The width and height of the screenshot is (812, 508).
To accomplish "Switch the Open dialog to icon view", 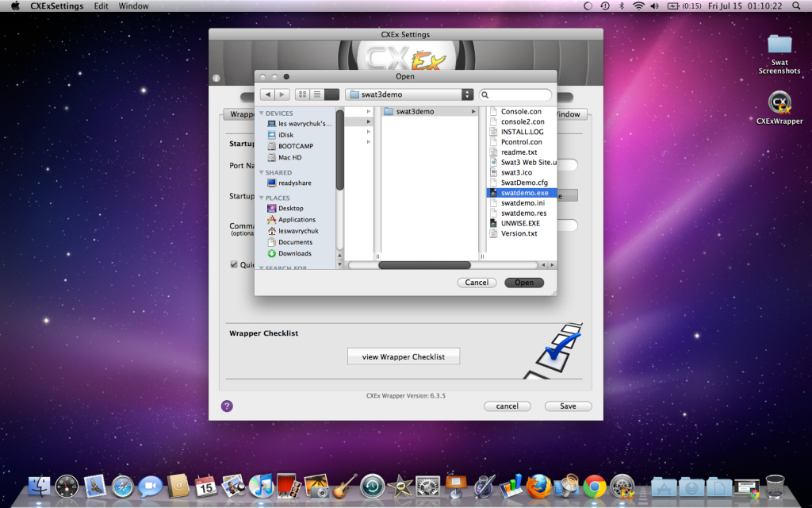I will point(302,94).
